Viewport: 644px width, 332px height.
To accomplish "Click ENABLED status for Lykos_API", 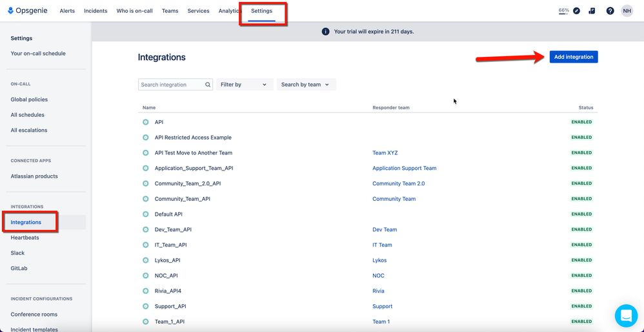I will (581, 260).
